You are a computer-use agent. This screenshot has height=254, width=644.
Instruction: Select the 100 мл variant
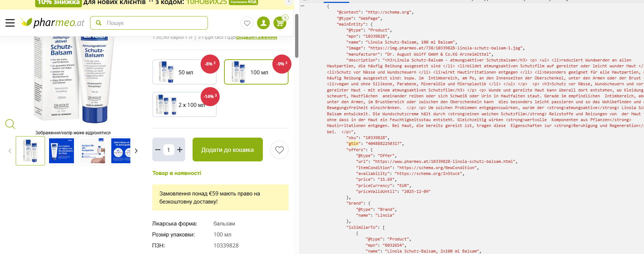pos(256,72)
